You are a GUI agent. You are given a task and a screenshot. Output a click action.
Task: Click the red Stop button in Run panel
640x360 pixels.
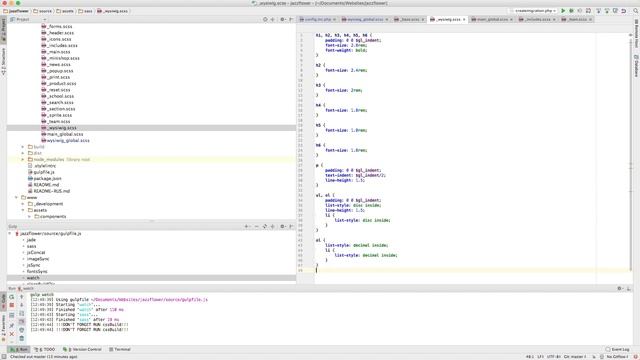pyautogui.click(x=11, y=305)
